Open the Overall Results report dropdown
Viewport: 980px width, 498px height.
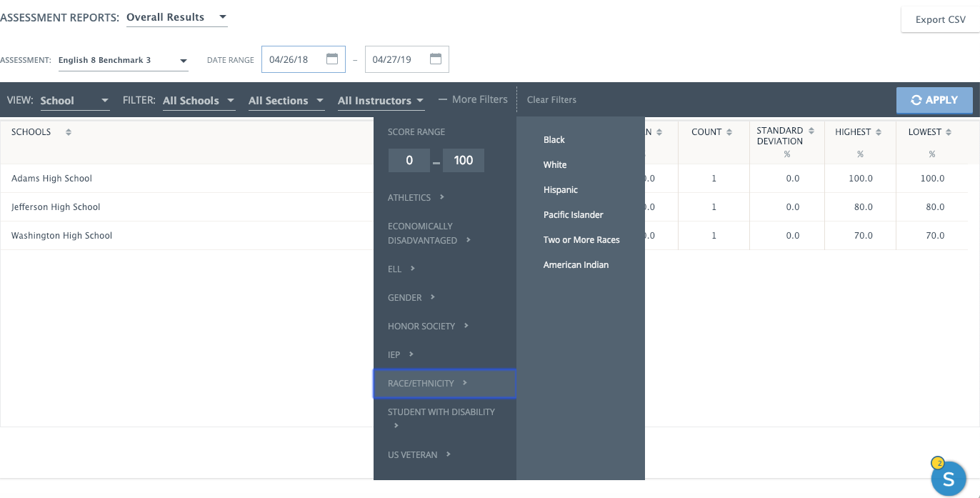(x=176, y=17)
